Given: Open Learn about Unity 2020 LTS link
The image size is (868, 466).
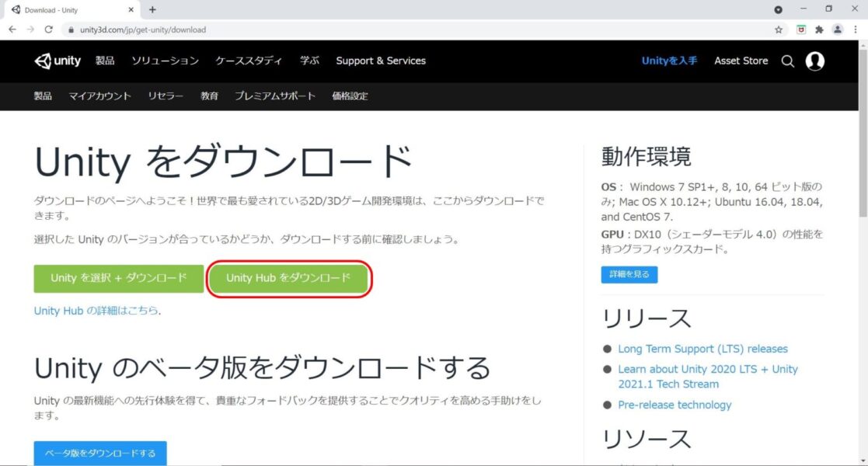Looking at the screenshot, I should coord(708,377).
